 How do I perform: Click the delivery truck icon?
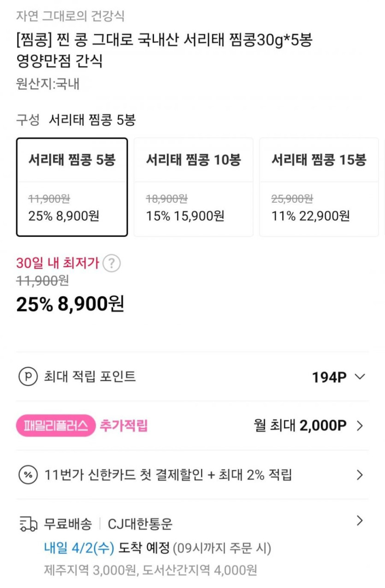pos(28,524)
